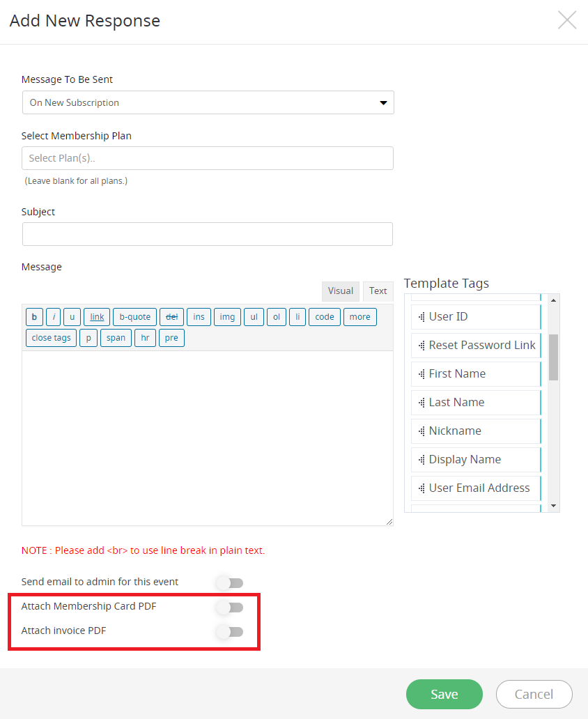588x719 pixels.
Task: Open the Message To Be Sent dropdown
Action: 208,102
